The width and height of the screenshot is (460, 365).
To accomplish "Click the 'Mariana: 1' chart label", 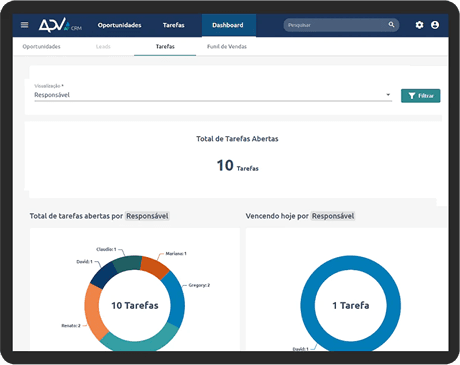I will click(176, 254).
